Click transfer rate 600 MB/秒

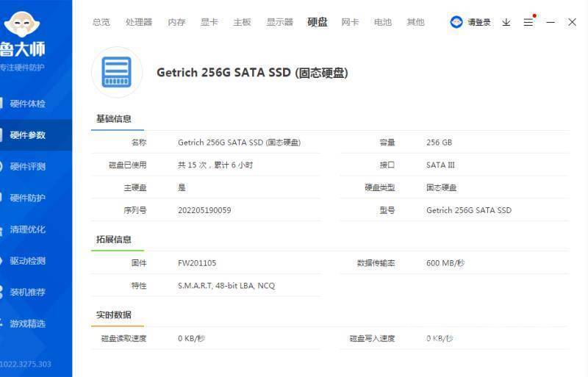(x=445, y=263)
